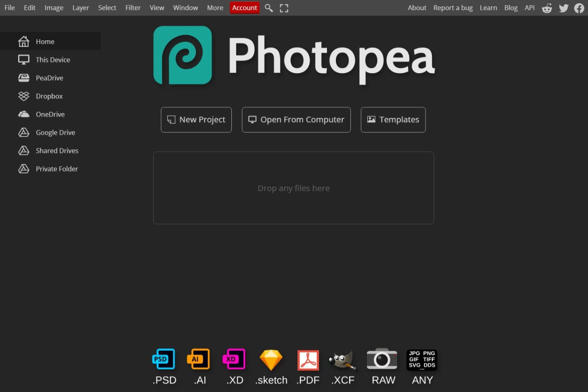Open the Select menu
Screen dimensions: 588x392
(x=107, y=8)
